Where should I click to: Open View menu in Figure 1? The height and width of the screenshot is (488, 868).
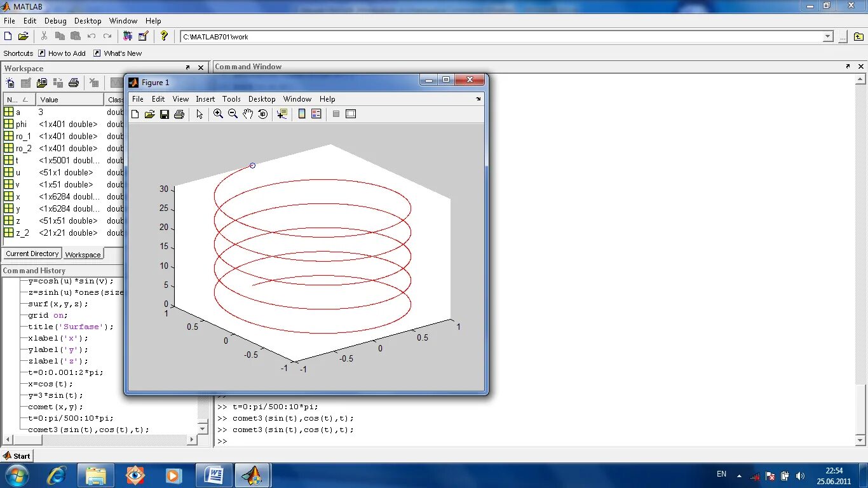[x=180, y=99]
